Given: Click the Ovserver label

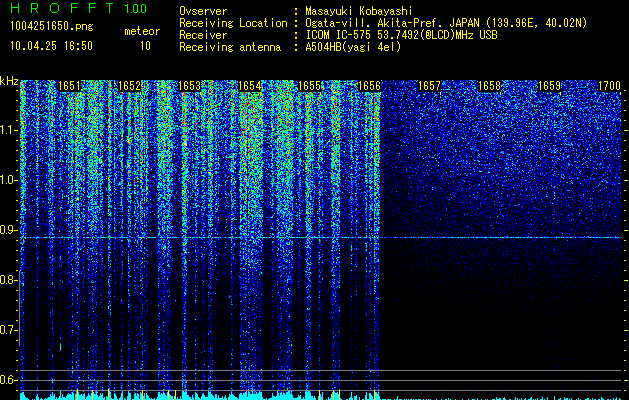Looking at the screenshot, I should click(203, 11).
